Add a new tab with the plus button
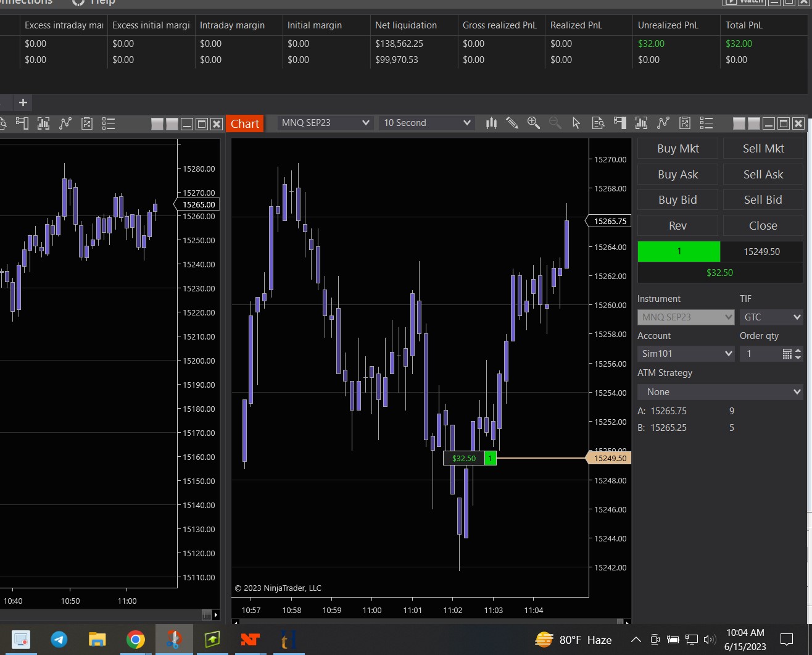 pos(23,102)
